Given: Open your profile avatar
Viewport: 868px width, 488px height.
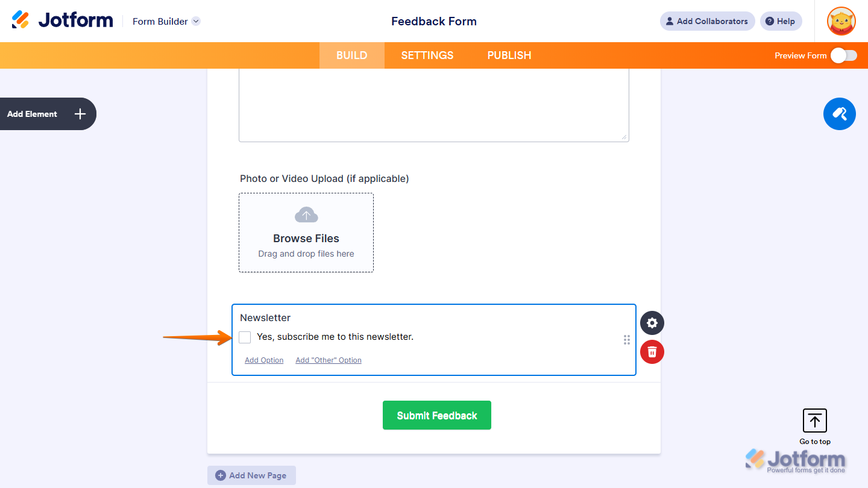Looking at the screenshot, I should 841,21.
